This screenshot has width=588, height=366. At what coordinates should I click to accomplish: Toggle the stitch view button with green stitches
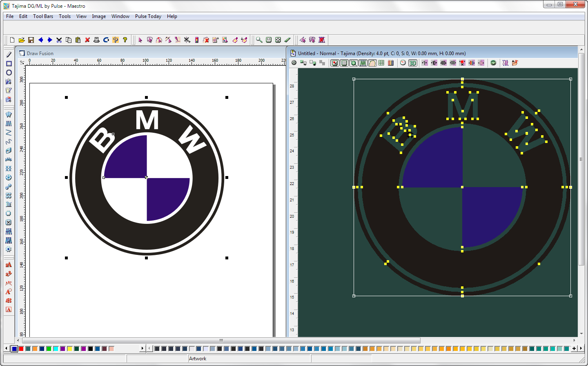click(363, 63)
